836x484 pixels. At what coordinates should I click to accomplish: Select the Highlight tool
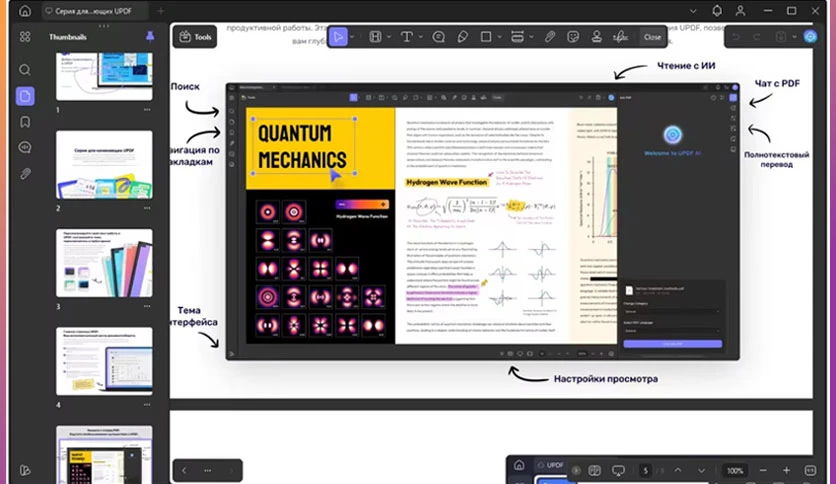coord(375,37)
